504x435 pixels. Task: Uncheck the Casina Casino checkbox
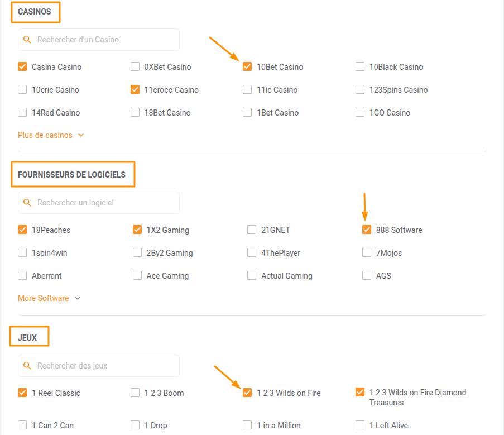(22, 66)
